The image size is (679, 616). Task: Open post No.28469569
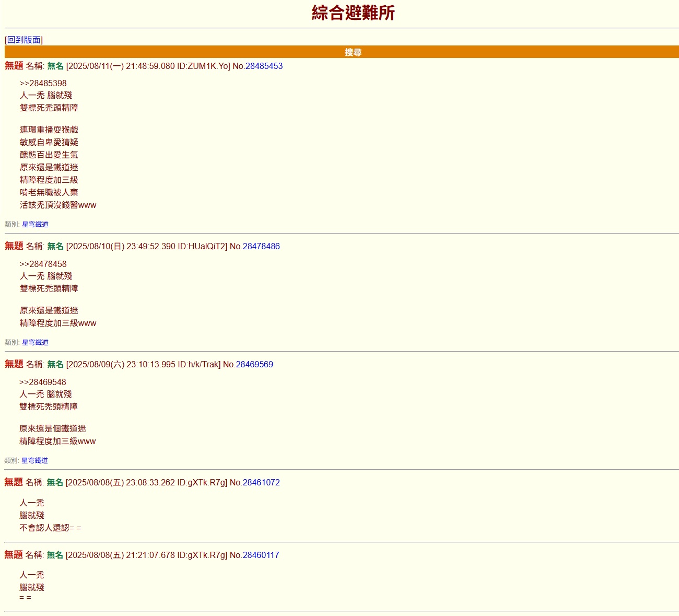point(254,364)
